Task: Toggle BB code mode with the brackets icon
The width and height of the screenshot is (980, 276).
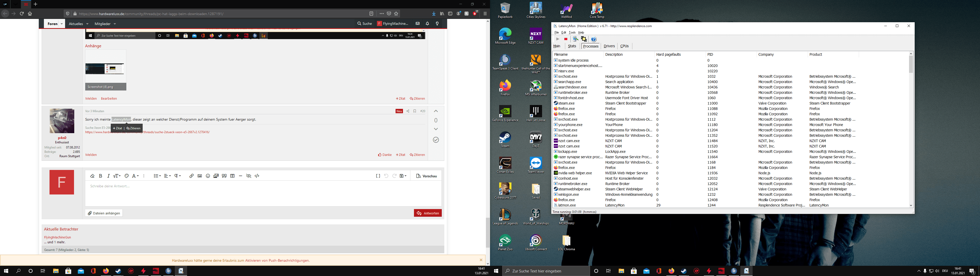Action: point(378,176)
